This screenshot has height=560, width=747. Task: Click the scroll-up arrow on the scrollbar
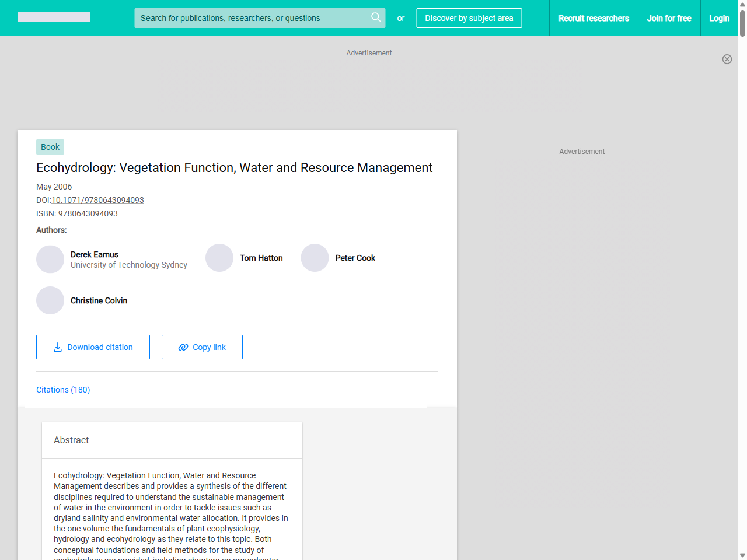[x=742, y=4]
